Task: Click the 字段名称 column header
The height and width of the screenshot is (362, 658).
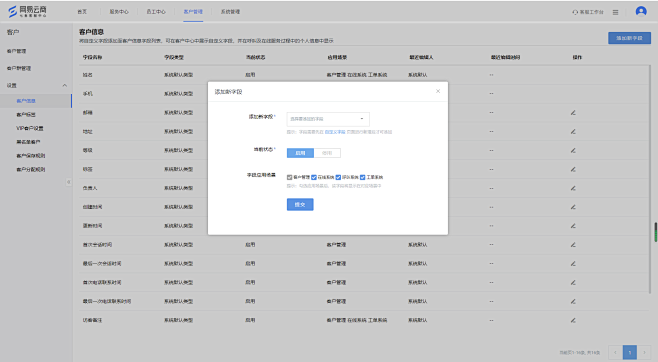Action: coord(92,57)
